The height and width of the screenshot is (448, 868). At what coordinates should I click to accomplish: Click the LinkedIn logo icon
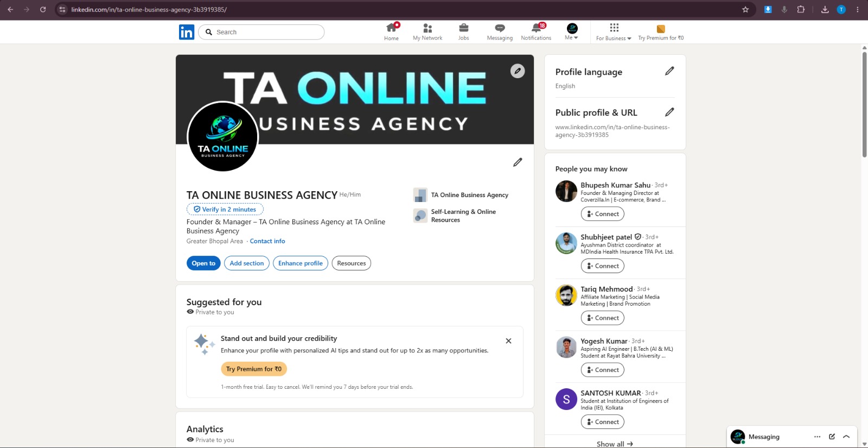(186, 32)
